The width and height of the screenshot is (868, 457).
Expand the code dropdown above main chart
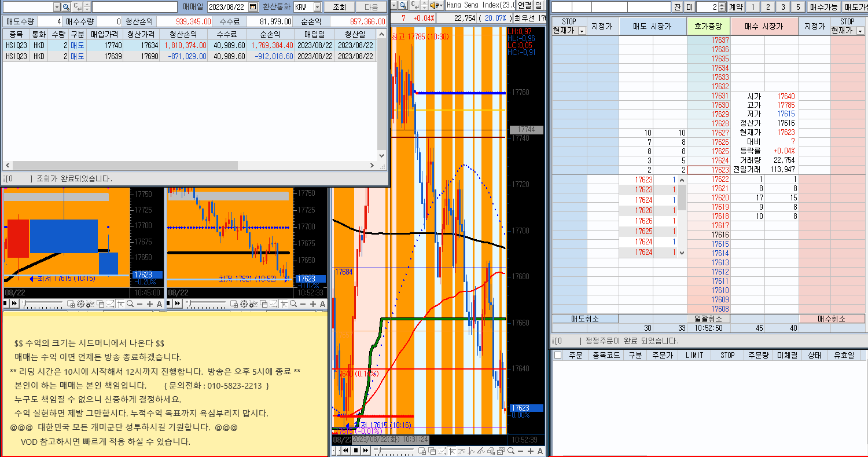pos(395,5)
